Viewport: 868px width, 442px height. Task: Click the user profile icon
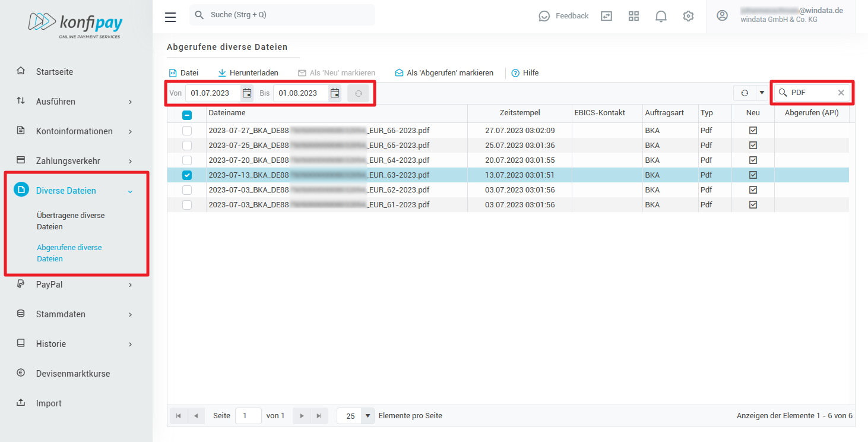click(x=722, y=16)
